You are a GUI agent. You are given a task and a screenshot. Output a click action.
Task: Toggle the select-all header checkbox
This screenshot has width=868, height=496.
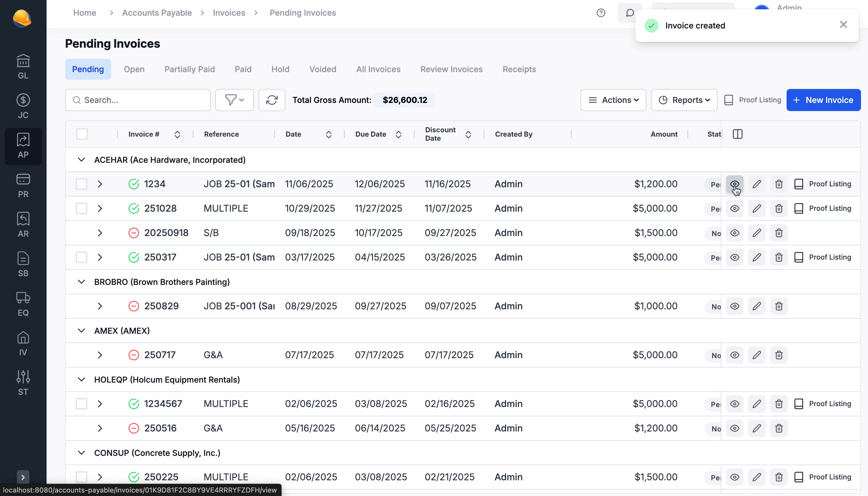point(82,134)
